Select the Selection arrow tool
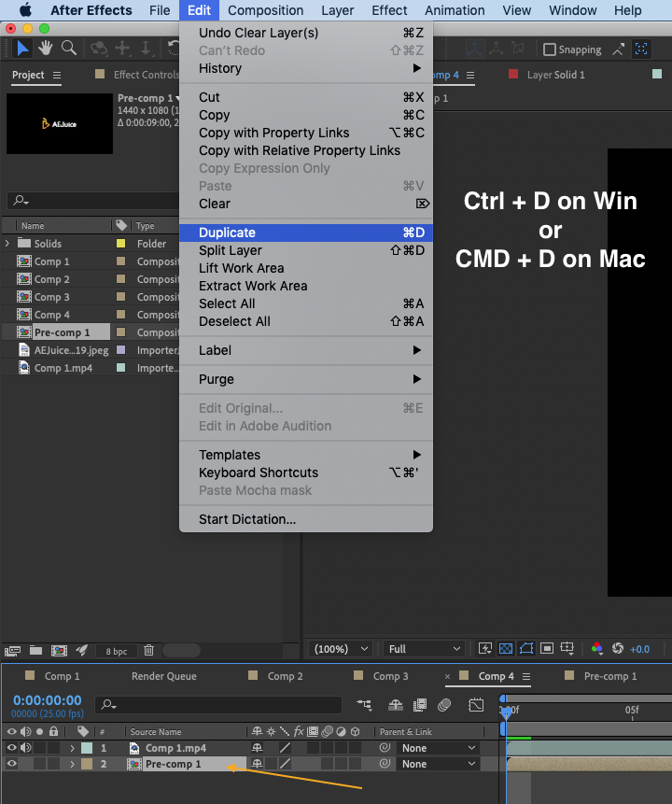The width and height of the screenshot is (672, 804). (x=22, y=49)
